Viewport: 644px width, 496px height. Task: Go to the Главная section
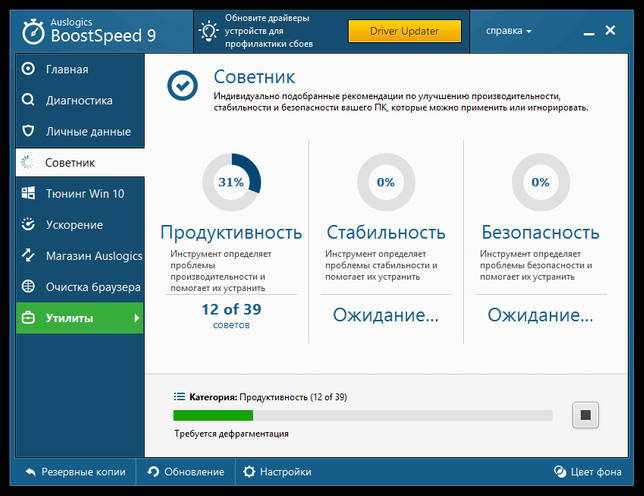[80, 69]
